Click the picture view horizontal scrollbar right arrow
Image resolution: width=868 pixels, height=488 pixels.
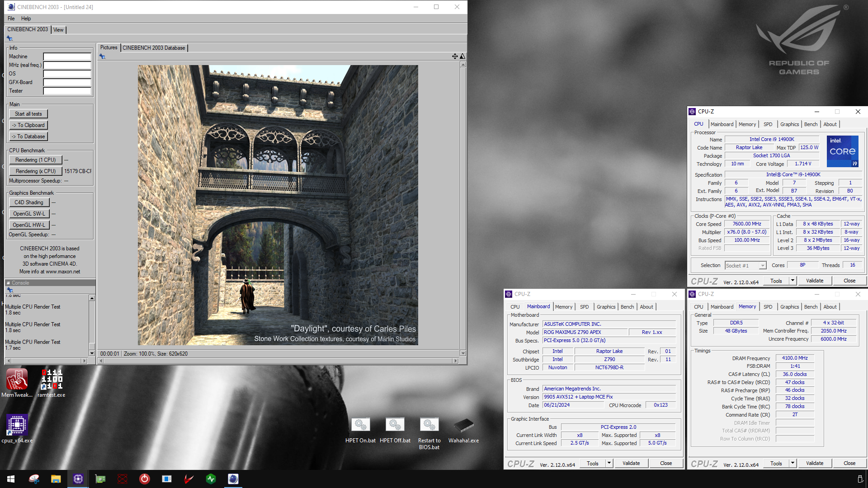456,361
